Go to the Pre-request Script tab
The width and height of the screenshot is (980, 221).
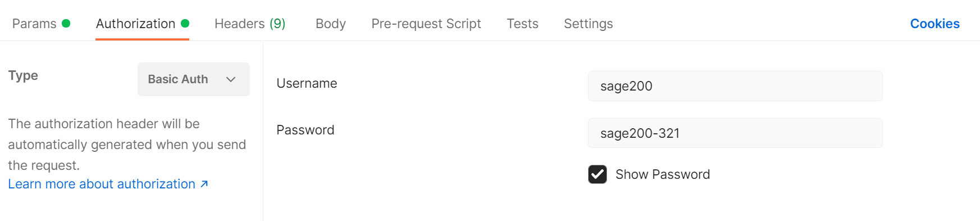coord(426,24)
